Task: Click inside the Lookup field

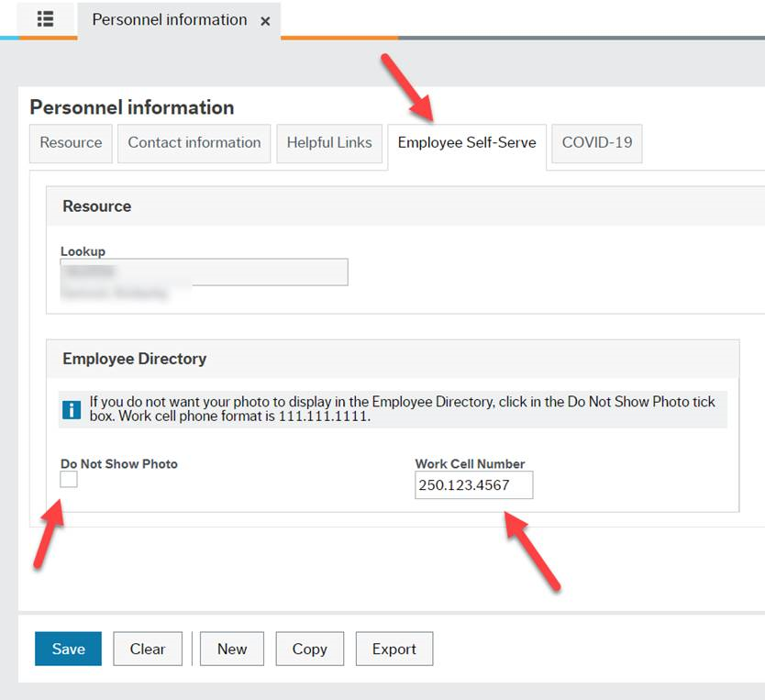Action: [203, 272]
